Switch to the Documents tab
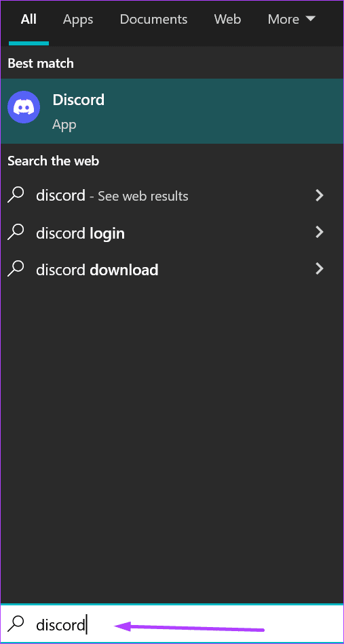Viewport: 344px width, 644px height. click(x=154, y=19)
